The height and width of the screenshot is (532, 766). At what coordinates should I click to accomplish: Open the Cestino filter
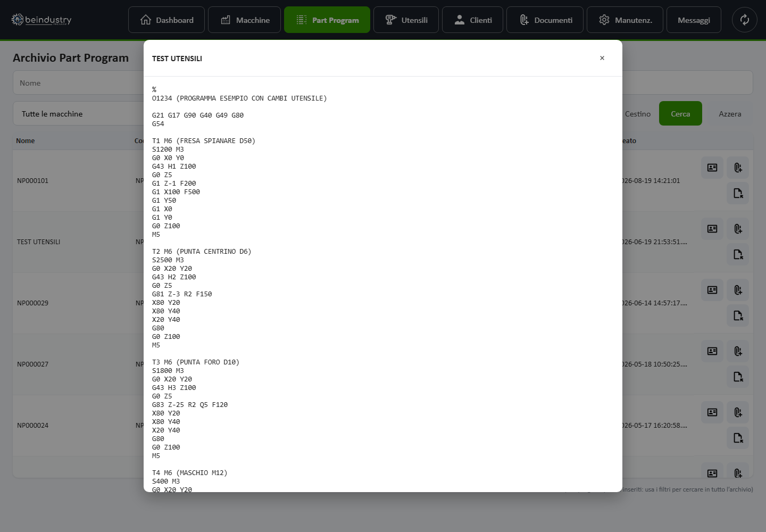tap(638, 114)
